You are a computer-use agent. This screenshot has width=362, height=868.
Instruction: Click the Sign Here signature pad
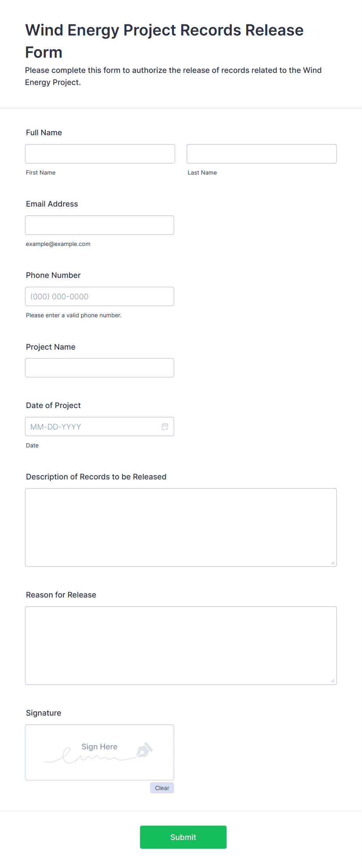click(x=100, y=752)
